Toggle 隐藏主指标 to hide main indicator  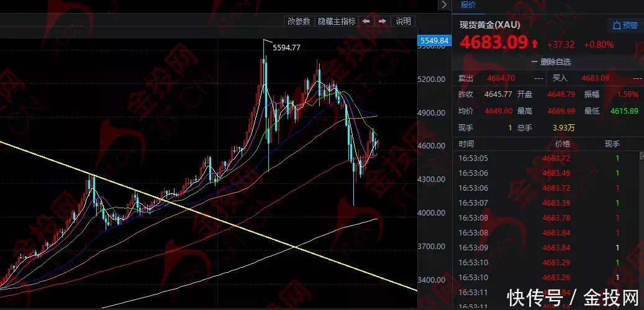coord(337,21)
